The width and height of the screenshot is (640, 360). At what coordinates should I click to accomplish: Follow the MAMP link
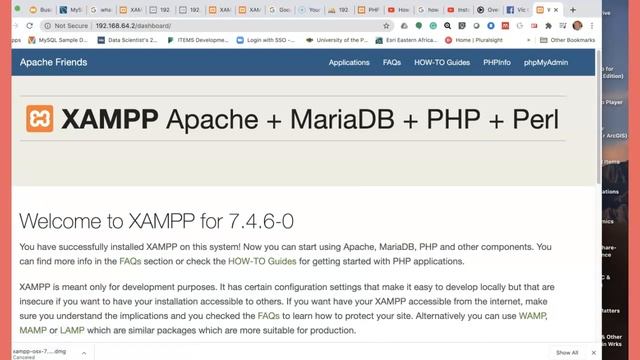point(33,330)
